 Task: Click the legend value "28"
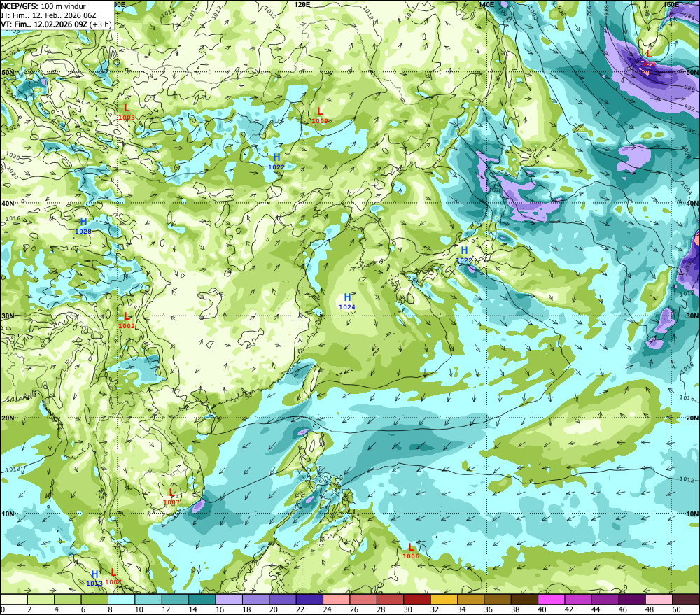click(381, 609)
